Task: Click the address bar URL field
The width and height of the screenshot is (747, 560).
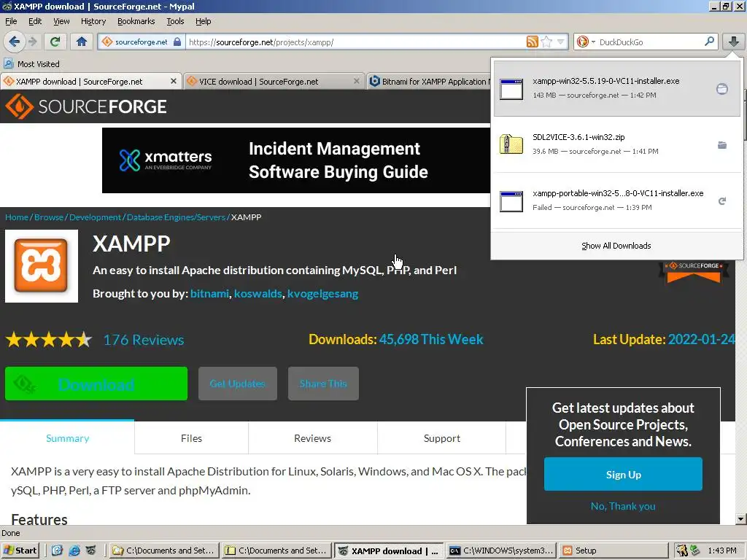Action: (x=355, y=42)
